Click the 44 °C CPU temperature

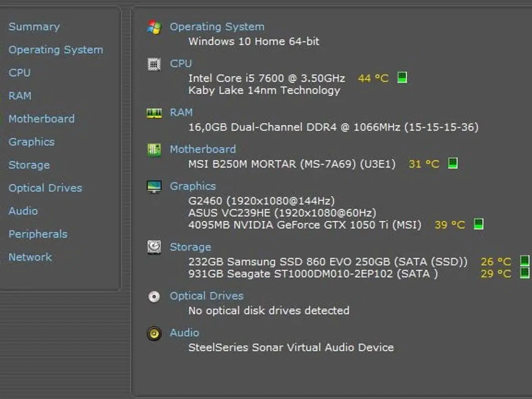click(x=373, y=78)
